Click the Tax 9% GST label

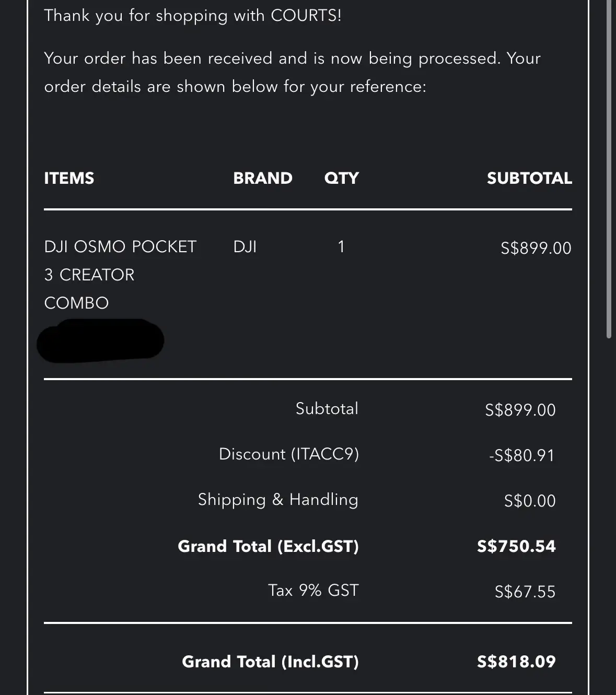pyautogui.click(x=313, y=591)
